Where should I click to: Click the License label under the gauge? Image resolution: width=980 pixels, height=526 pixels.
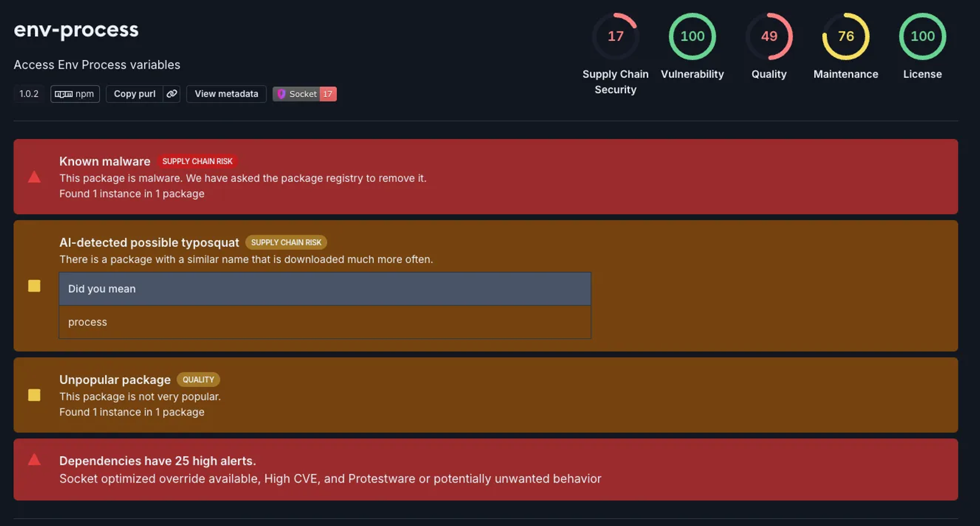pos(922,74)
